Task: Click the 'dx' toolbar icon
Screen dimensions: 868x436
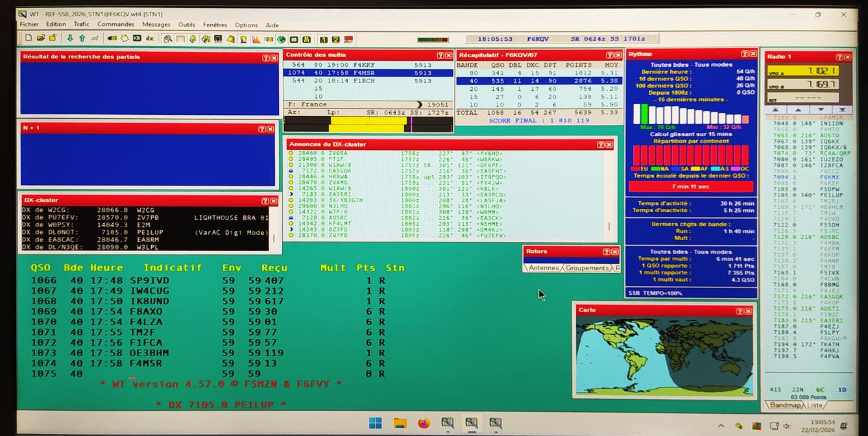Action: (150, 39)
